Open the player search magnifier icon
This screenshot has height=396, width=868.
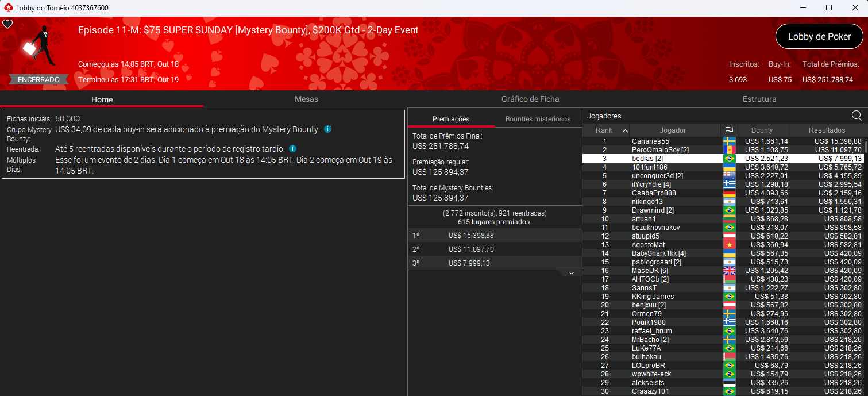[857, 116]
